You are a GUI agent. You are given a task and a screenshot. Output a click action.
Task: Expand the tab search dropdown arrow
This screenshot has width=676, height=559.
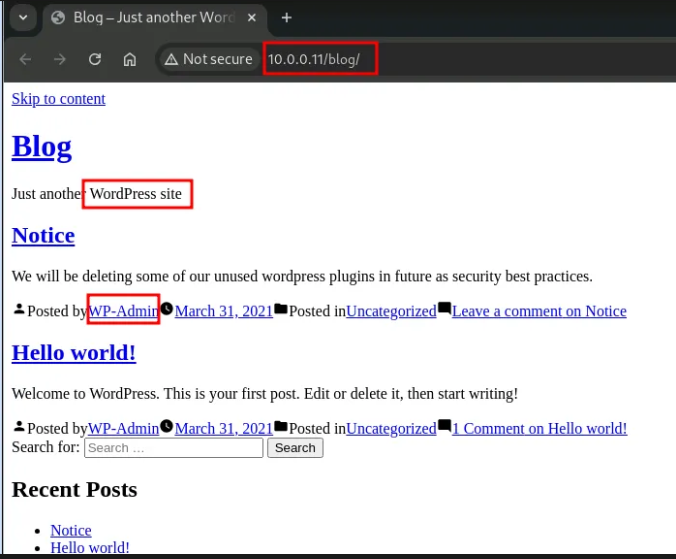(22, 18)
